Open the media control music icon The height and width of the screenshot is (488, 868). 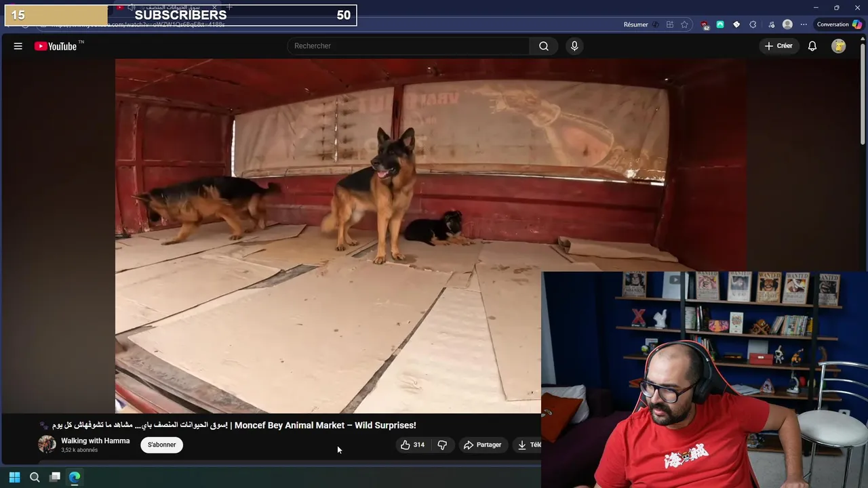[x=772, y=24]
